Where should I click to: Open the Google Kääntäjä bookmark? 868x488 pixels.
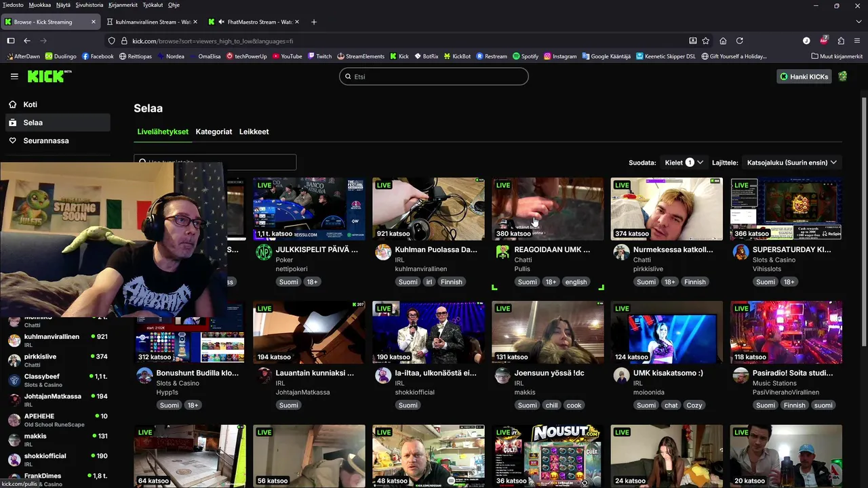tap(606, 56)
